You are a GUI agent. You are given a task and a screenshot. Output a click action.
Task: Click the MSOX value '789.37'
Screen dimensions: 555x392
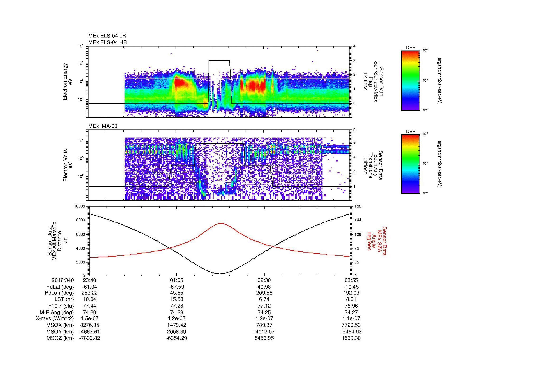pos(264,325)
